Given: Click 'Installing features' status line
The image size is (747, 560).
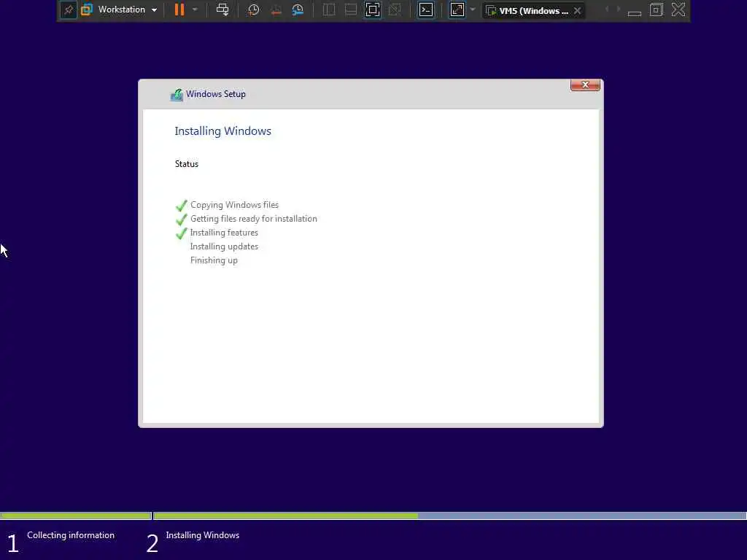Looking at the screenshot, I should [x=224, y=233].
